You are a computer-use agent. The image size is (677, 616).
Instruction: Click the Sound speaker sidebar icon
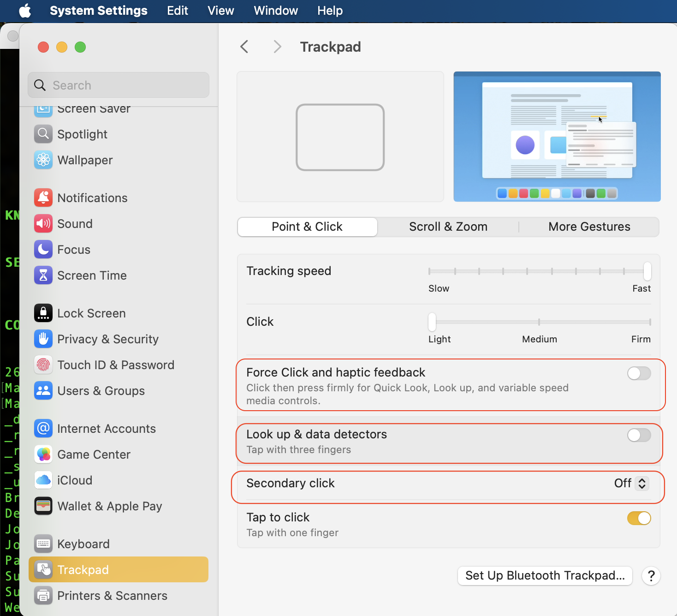tap(43, 224)
